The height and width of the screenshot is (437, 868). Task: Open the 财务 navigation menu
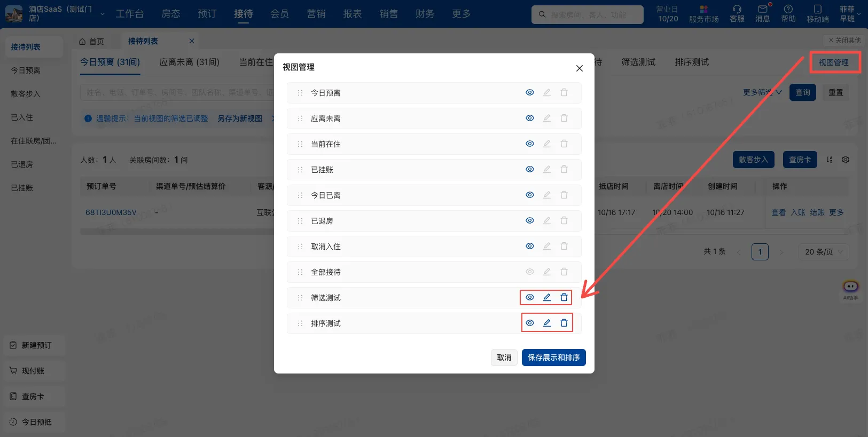point(425,14)
